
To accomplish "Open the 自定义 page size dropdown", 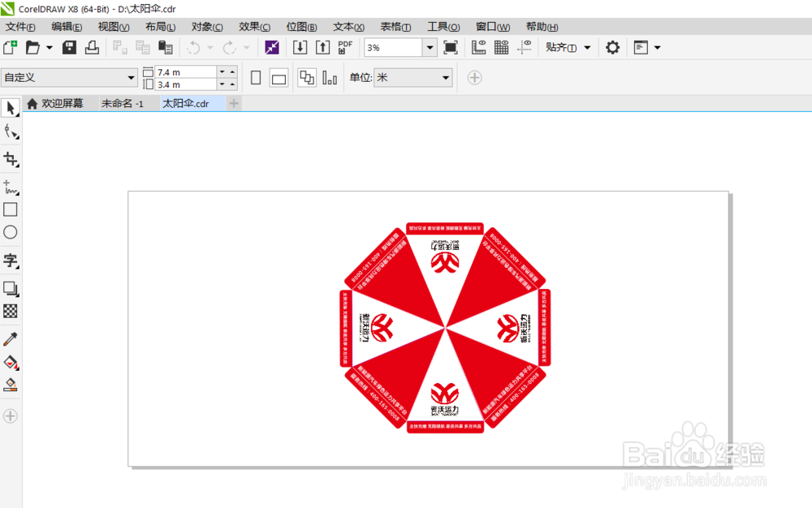I will pyautogui.click(x=131, y=78).
